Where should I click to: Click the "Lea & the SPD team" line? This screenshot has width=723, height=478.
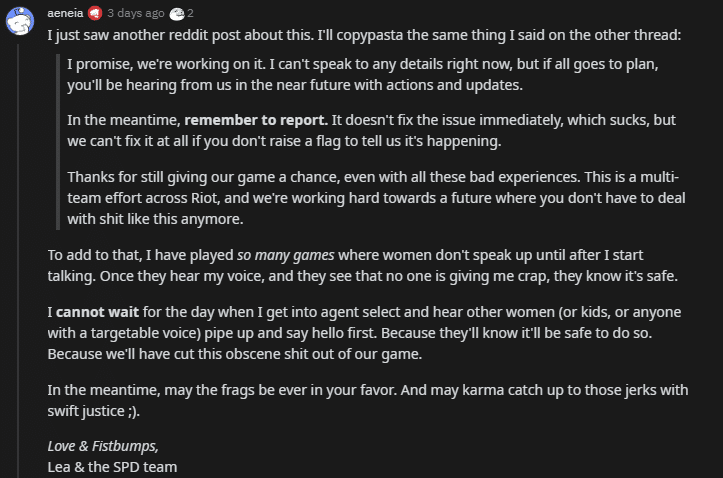(x=112, y=466)
